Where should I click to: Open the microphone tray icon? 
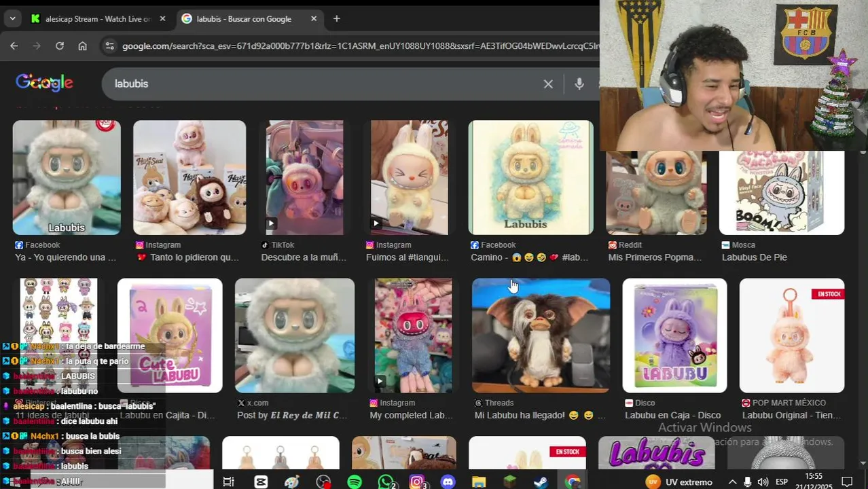747,482
